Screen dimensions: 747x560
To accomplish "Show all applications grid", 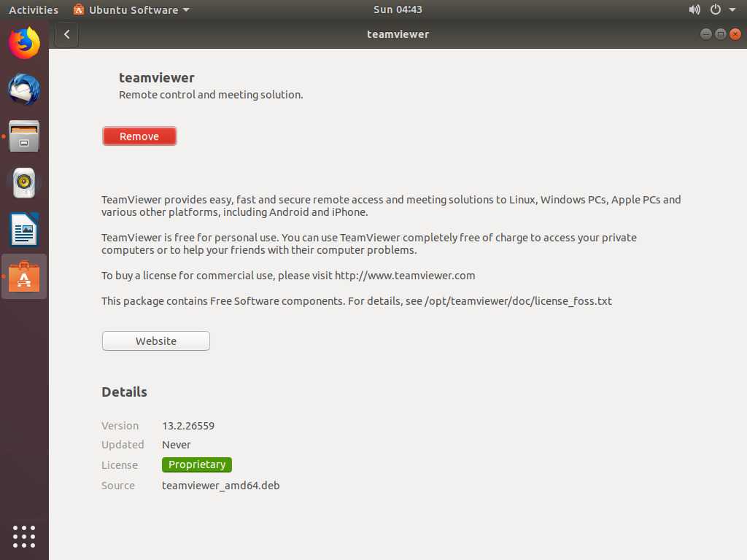I will [x=24, y=537].
